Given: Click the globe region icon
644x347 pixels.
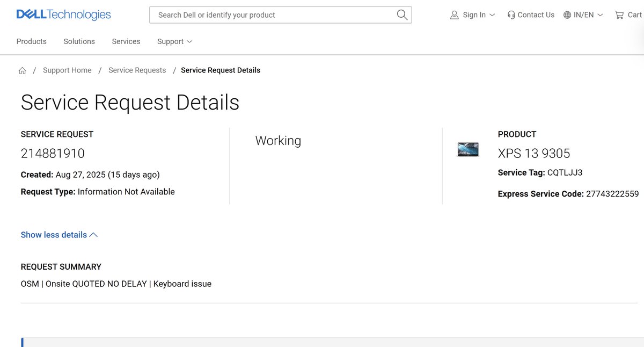Looking at the screenshot, I should [x=567, y=15].
